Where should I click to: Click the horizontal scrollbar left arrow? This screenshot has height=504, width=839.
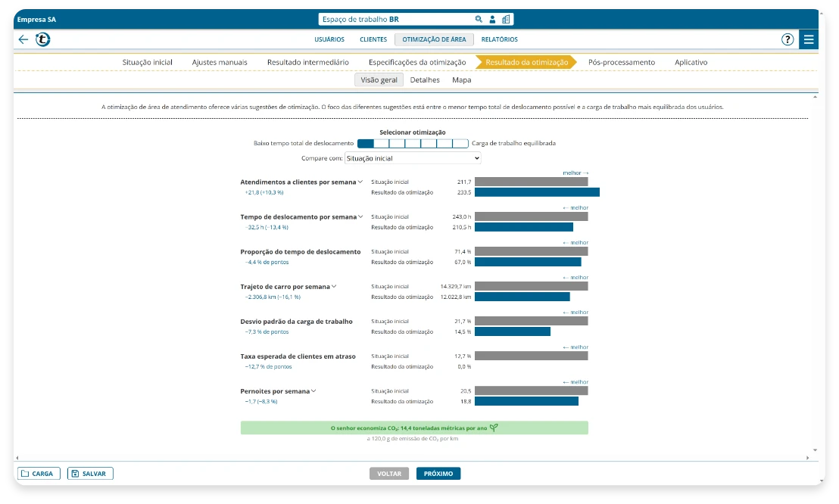[x=17, y=457]
